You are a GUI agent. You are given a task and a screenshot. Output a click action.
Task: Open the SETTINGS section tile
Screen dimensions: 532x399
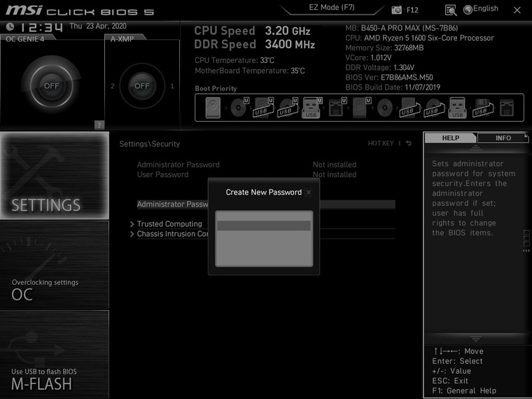pos(55,176)
